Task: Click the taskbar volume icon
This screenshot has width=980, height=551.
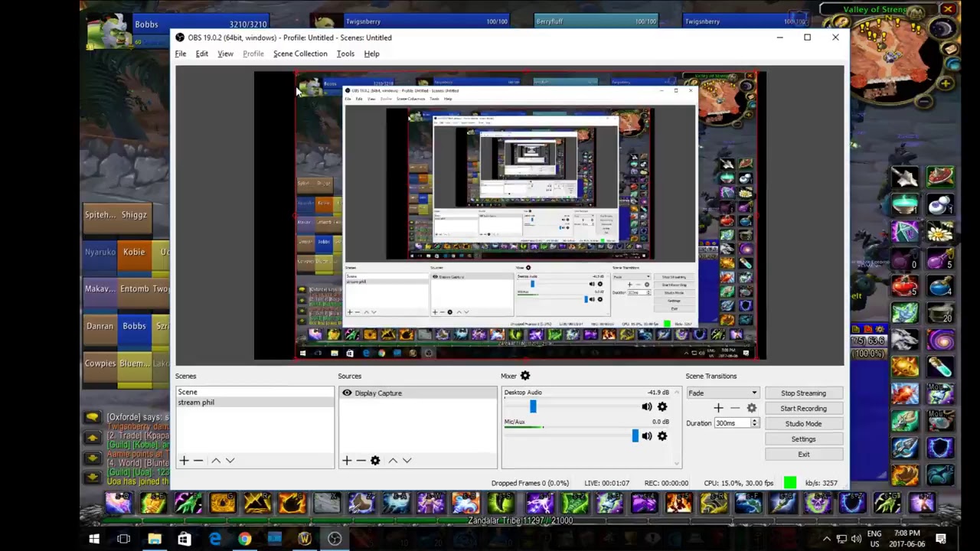Action: (856, 540)
